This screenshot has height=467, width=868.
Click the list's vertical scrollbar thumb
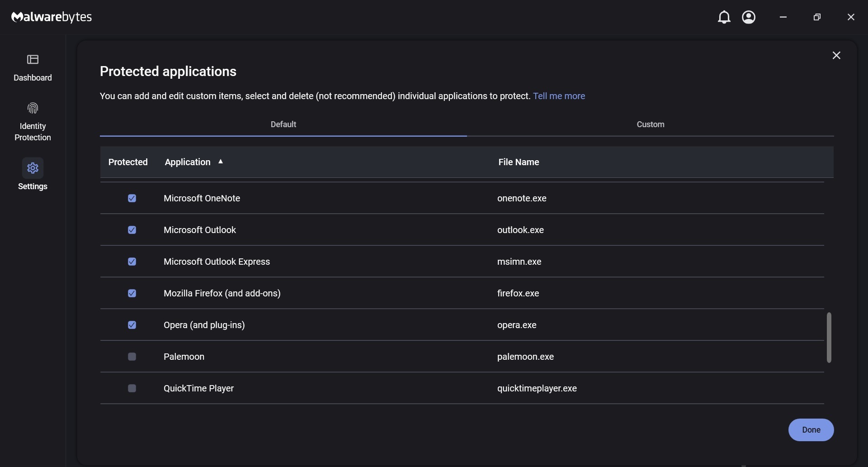click(829, 337)
